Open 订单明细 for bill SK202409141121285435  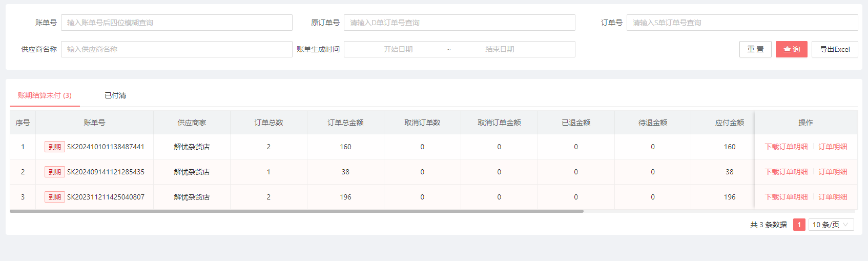[x=832, y=172]
